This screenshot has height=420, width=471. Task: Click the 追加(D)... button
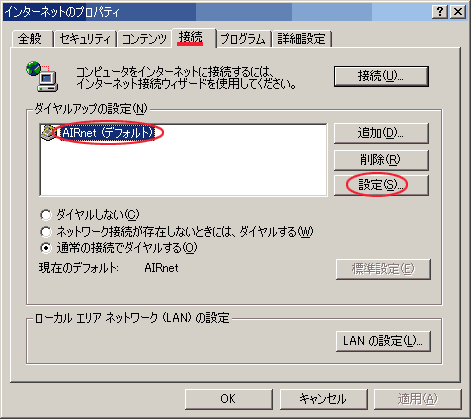[x=381, y=133]
